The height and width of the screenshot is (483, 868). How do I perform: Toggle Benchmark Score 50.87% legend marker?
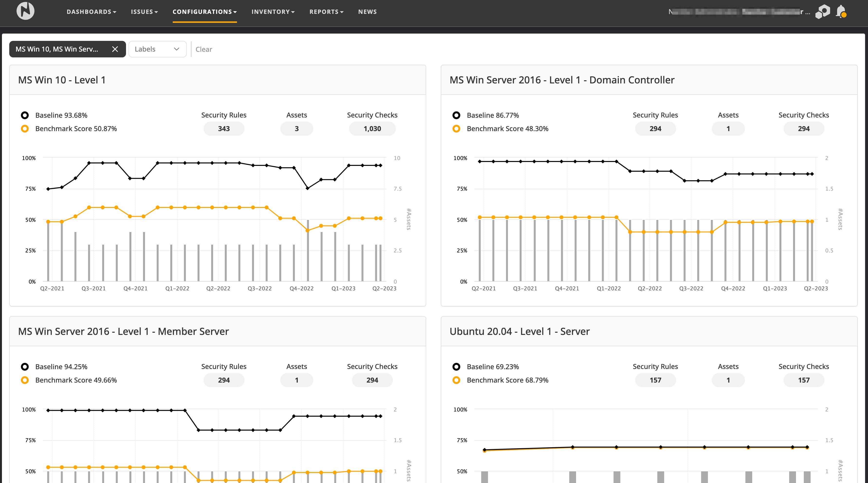(x=25, y=129)
